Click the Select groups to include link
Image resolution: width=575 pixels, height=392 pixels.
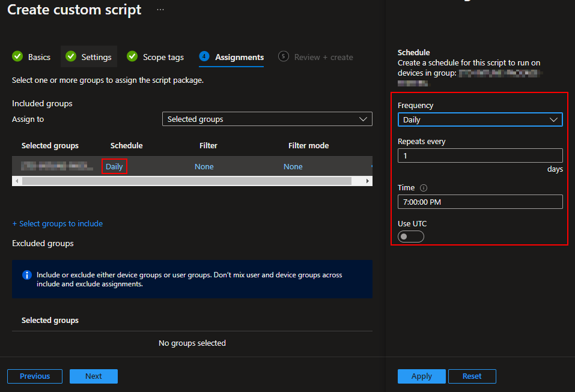click(58, 223)
